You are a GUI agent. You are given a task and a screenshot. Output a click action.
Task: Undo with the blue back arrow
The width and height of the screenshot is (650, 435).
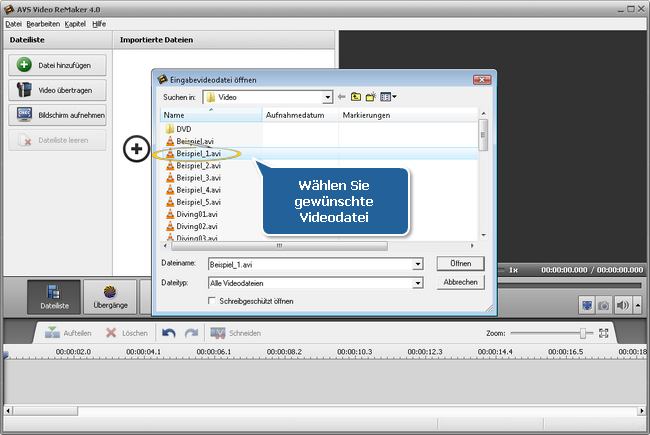click(x=169, y=333)
